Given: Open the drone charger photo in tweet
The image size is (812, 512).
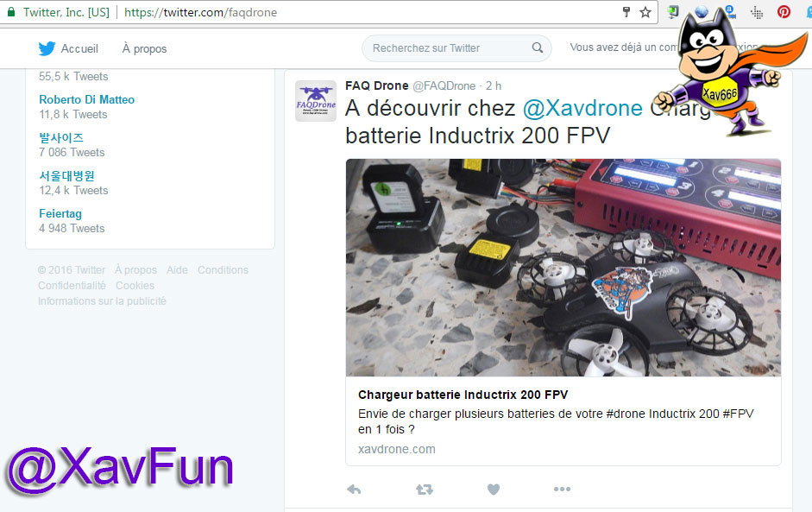Looking at the screenshot, I should click(x=563, y=268).
